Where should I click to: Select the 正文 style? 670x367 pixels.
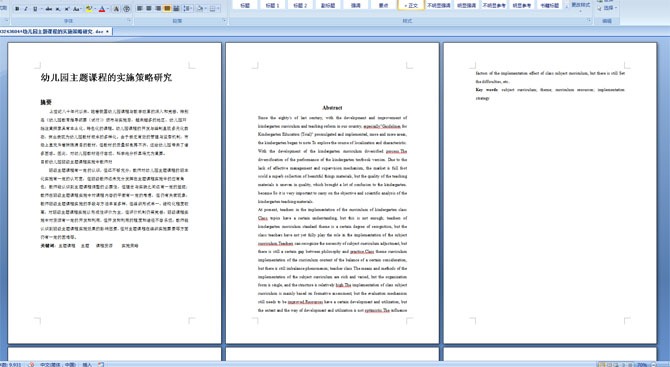pyautogui.click(x=411, y=5)
